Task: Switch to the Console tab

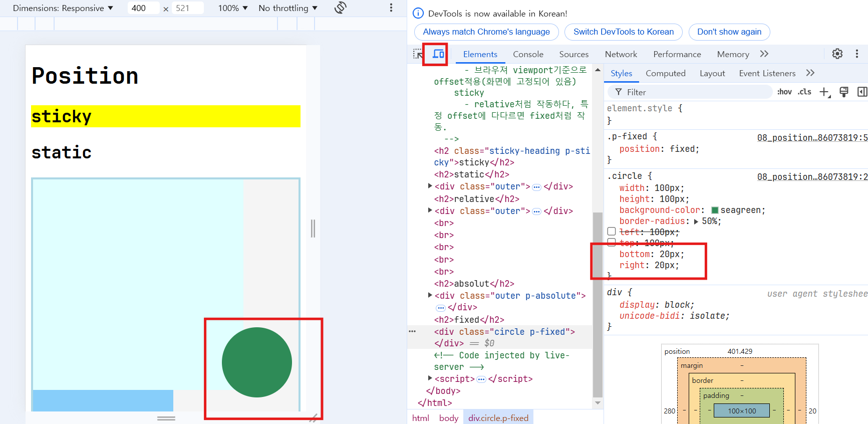Action: [528, 54]
